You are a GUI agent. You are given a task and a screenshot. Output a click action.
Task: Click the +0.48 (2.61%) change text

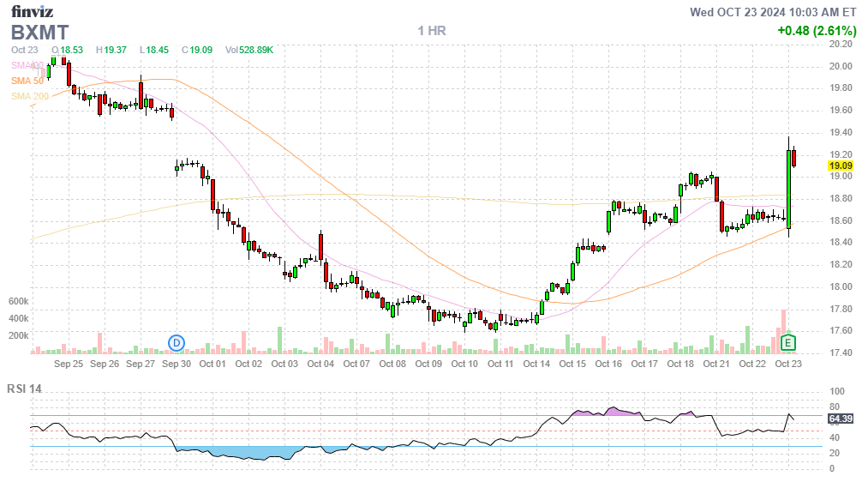pyautogui.click(x=817, y=31)
